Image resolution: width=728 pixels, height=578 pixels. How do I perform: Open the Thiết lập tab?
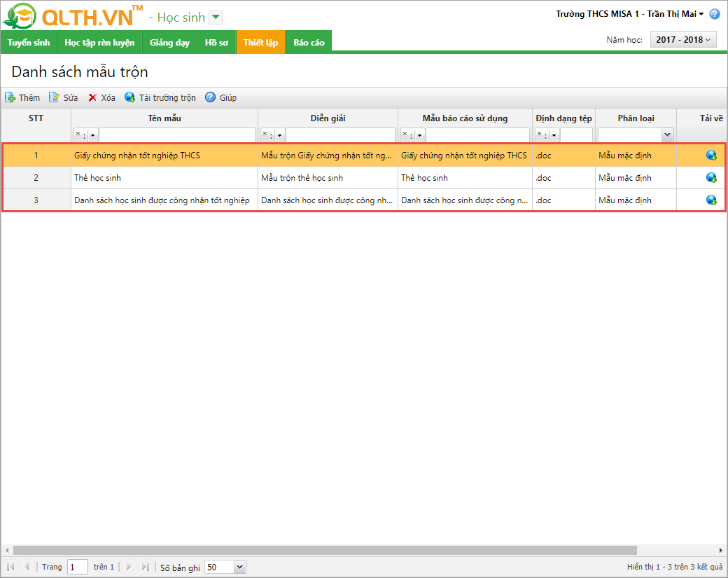(261, 42)
